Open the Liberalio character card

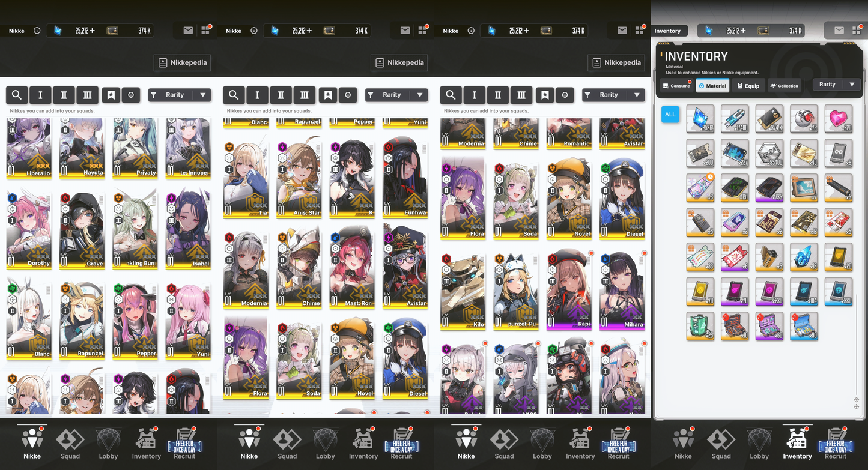(x=29, y=148)
